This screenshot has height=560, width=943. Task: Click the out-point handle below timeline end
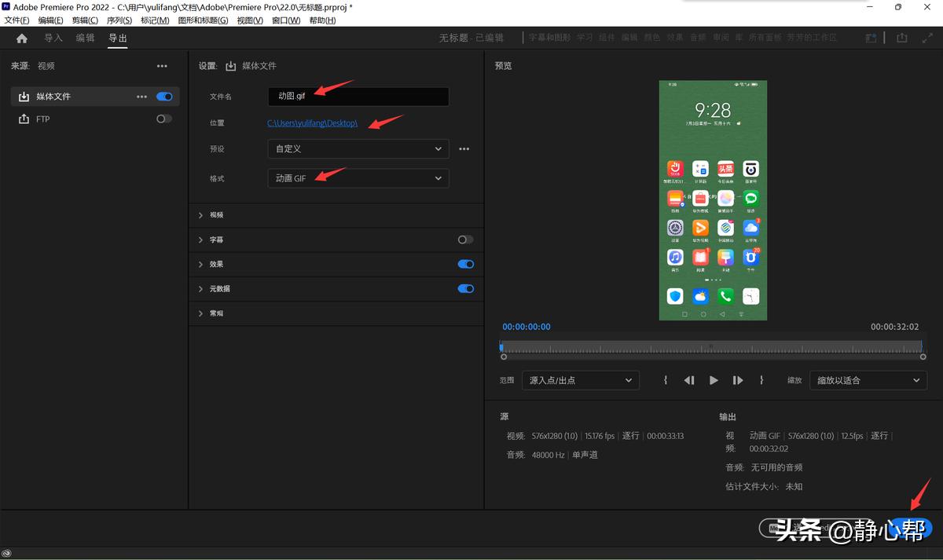tap(923, 357)
